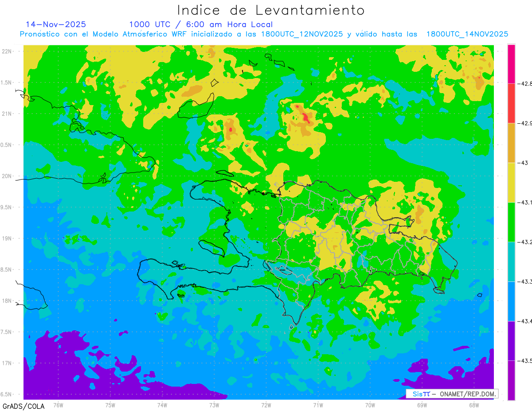Click the legend value "-42.8"
The width and height of the screenshot is (532, 411).
click(x=525, y=83)
